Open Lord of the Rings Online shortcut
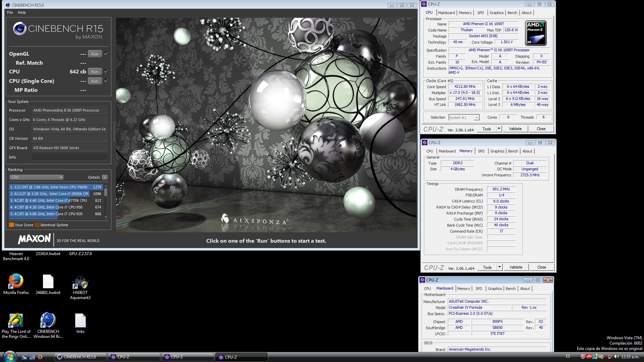This screenshot has height=362, width=644. click(16, 325)
